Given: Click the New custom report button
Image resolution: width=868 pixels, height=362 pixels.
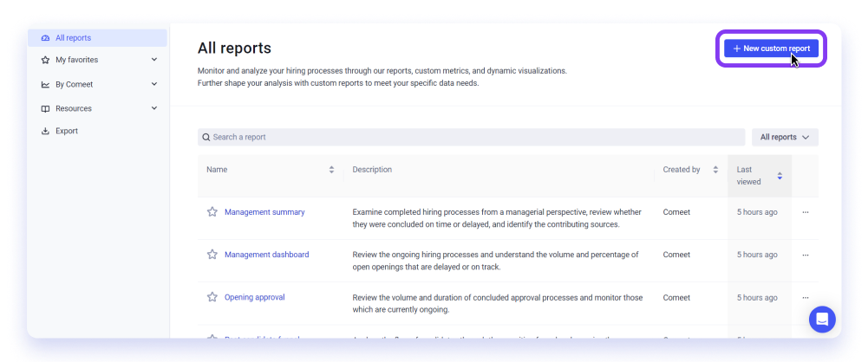Looking at the screenshot, I should coord(771,48).
